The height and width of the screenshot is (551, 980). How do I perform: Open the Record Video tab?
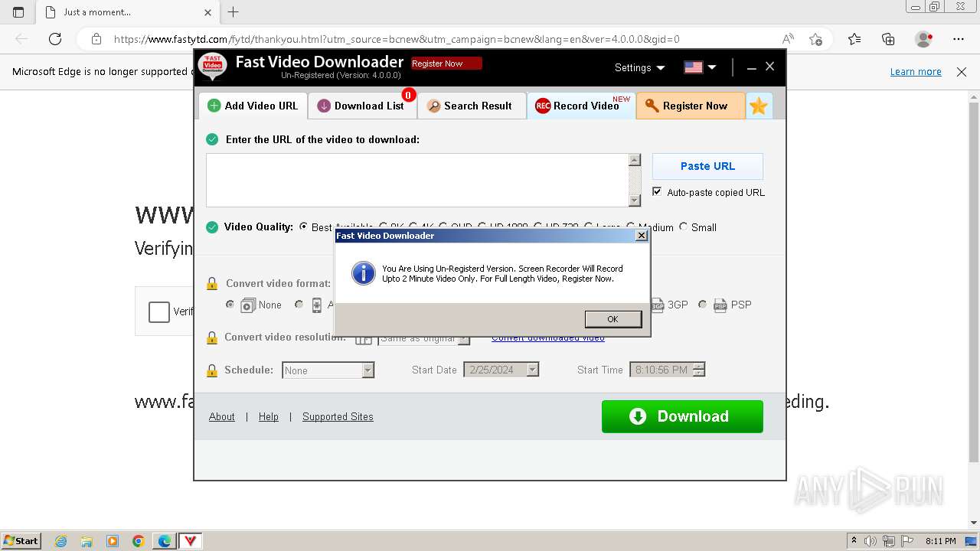click(581, 106)
